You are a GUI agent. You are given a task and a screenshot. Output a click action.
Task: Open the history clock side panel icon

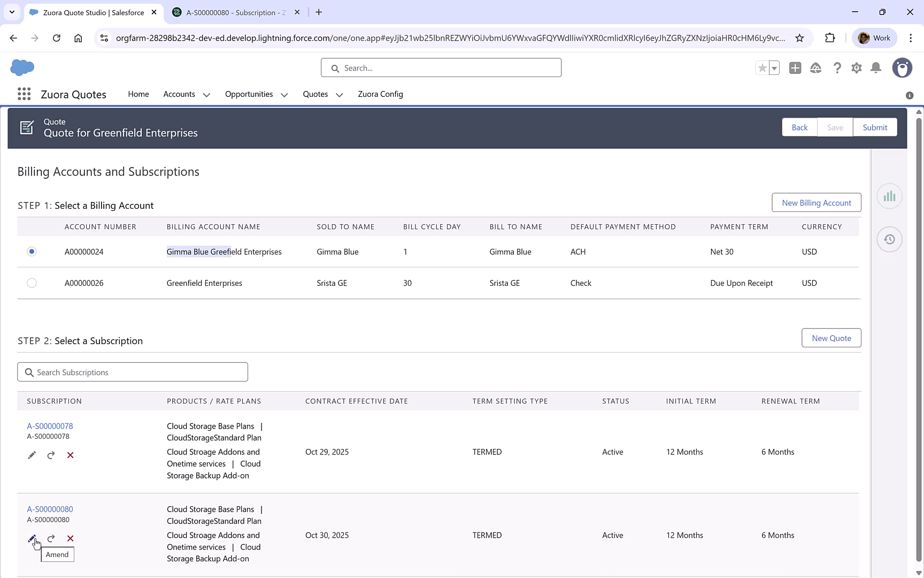(x=889, y=239)
